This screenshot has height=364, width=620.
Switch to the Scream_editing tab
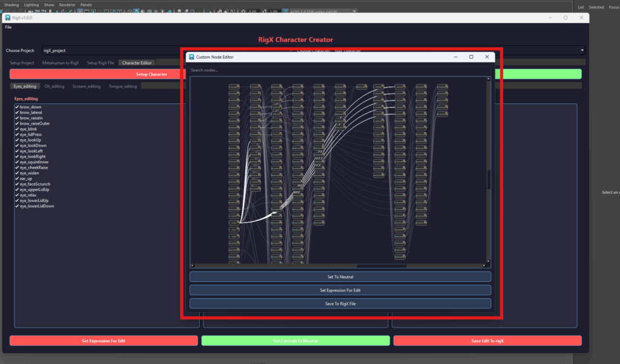pyautogui.click(x=87, y=86)
